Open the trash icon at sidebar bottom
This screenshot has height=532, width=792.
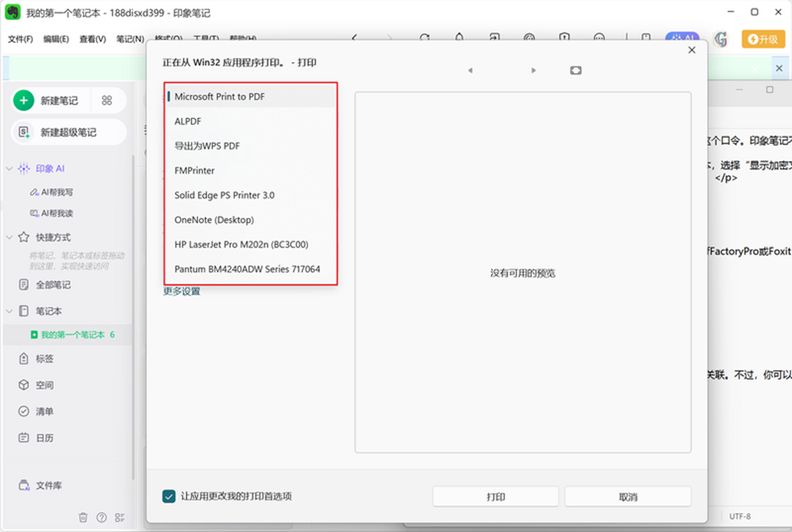[83, 517]
